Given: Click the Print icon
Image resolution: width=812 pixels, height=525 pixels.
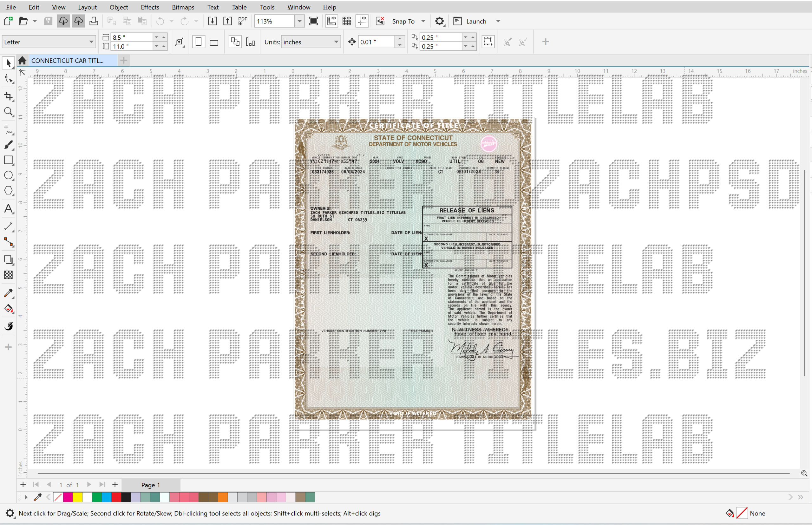Looking at the screenshot, I should (94, 21).
